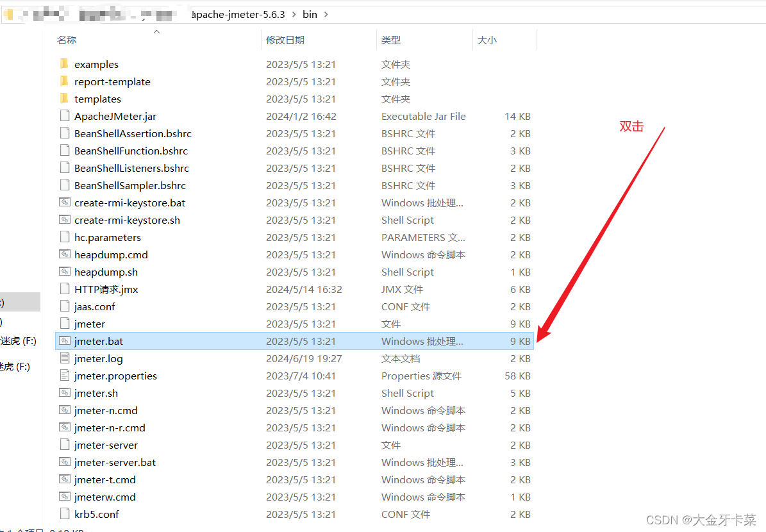This screenshot has width=766, height=532.
Task: Click the jmeter.sh script icon
Action: (65, 393)
